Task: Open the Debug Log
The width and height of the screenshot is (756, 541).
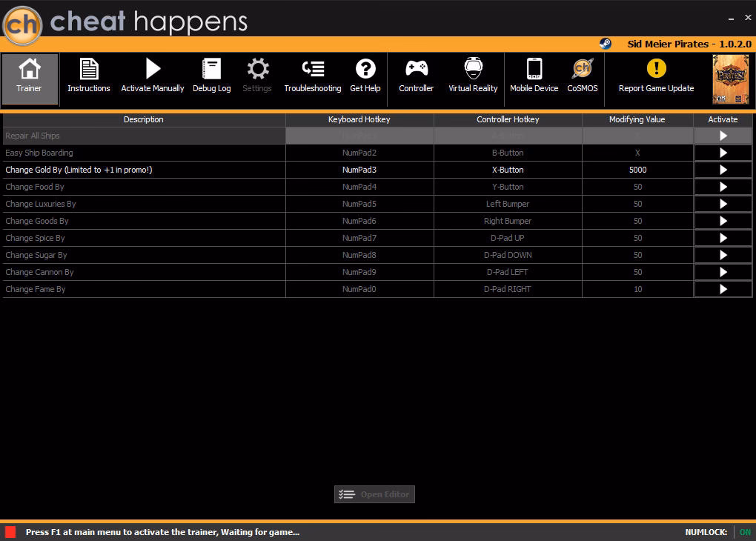Action: pyautogui.click(x=212, y=76)
